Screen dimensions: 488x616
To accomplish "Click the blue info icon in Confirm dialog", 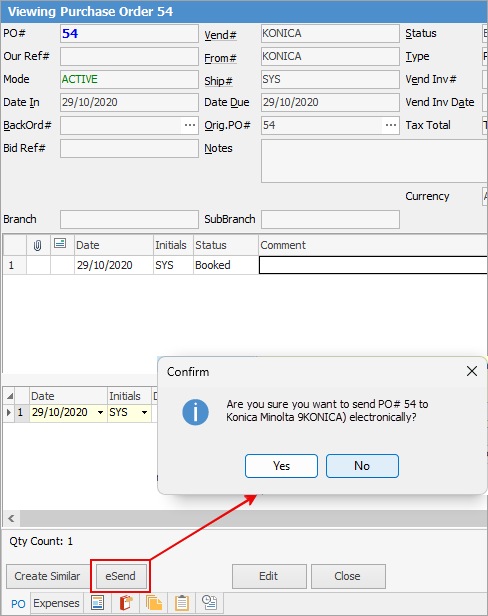I will point(195,412).
